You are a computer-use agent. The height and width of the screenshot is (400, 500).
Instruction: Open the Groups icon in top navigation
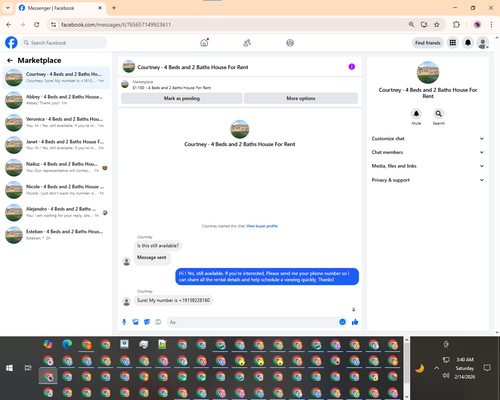pyautogui.click(x=290, y=43)
